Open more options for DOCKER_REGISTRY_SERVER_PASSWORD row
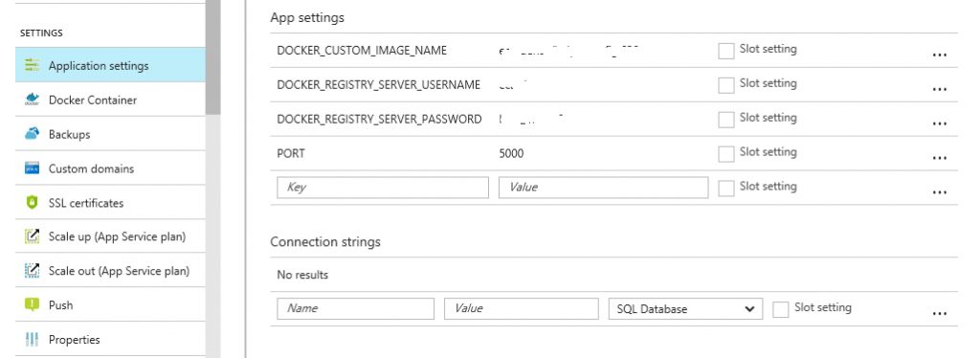 939,123
